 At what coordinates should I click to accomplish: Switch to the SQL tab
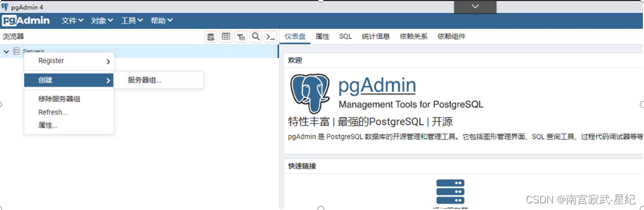(x=346, y=37)
